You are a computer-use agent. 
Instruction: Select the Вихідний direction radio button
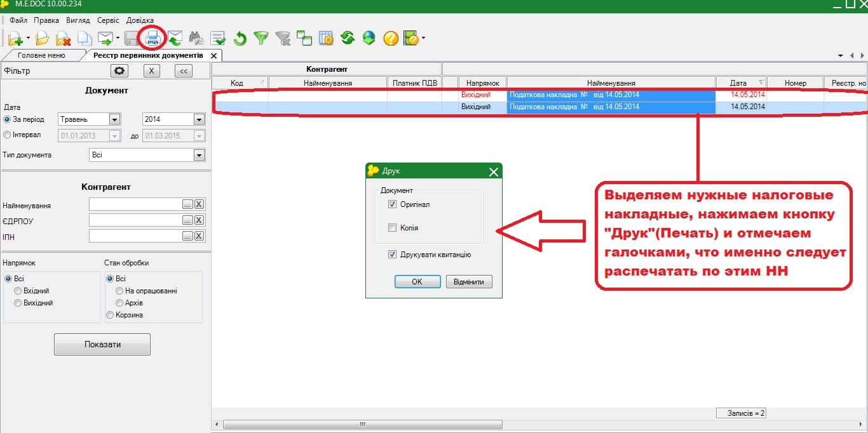click(x=18, y=303)
